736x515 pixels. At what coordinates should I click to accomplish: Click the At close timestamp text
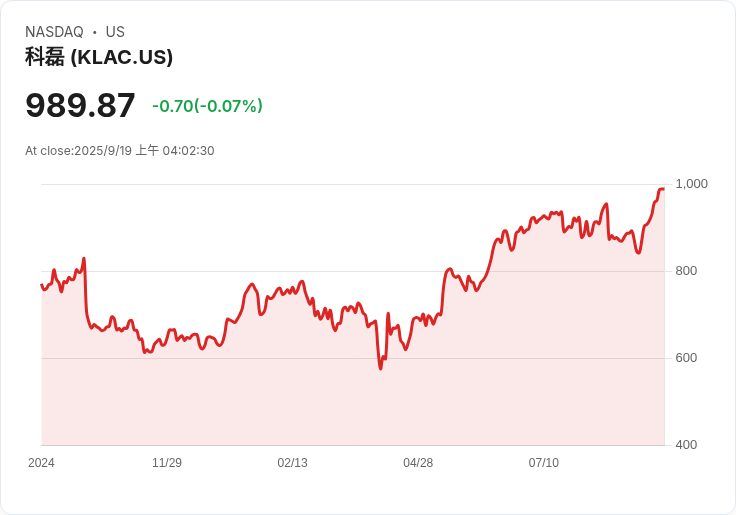point(120,151)
